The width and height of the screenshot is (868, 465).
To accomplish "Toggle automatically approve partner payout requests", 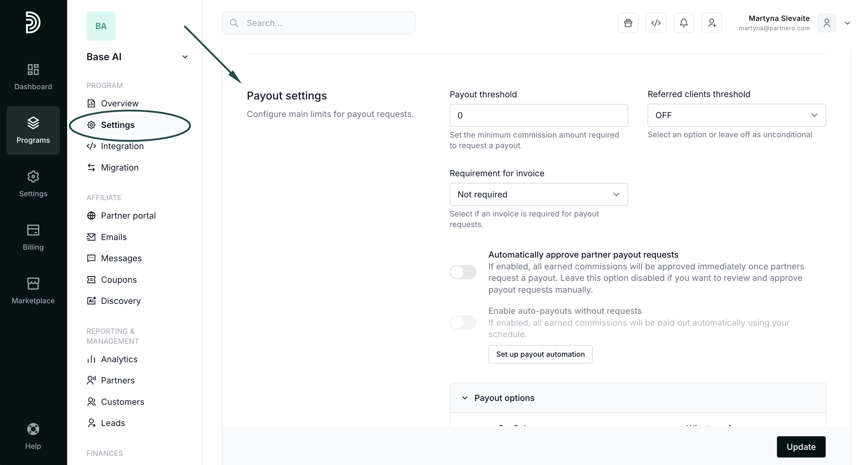I will pyautogui.click(x=463, y=272).
